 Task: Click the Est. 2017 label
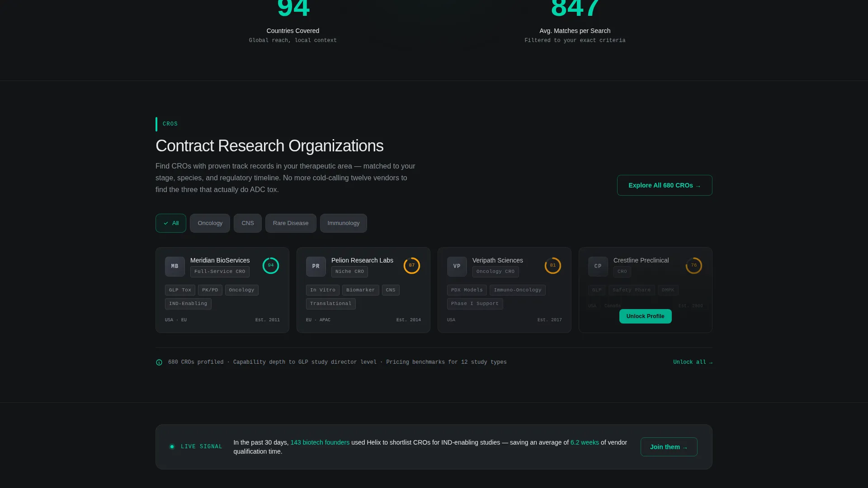click(x=550, y=320)
